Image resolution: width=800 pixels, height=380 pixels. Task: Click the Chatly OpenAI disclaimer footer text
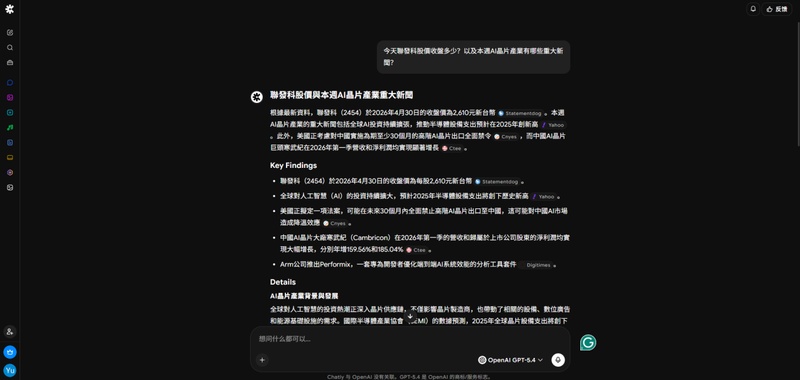click(410, 377)
